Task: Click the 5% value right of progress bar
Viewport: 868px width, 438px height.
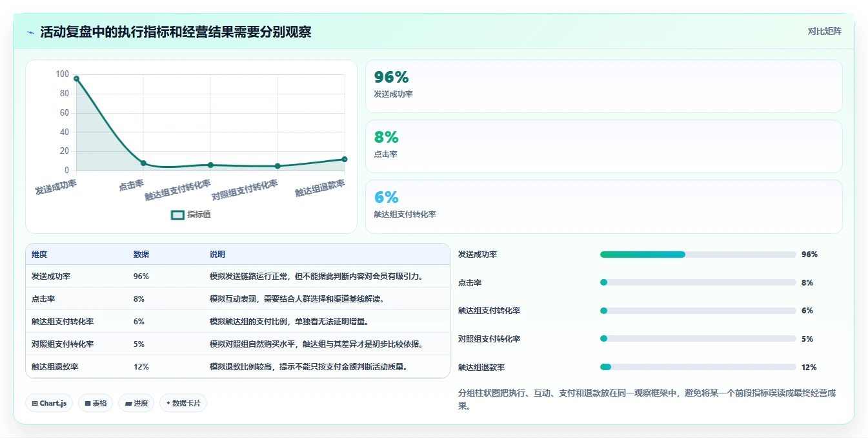Action: 807,339
